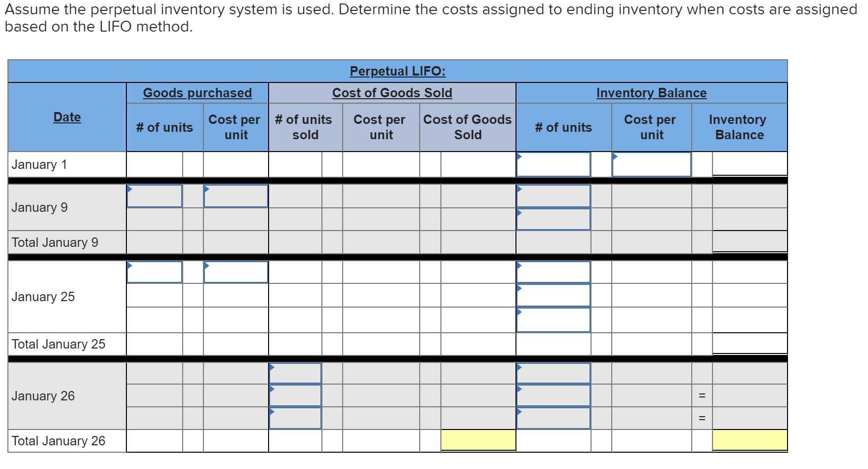Click the "January 9" row label

[39, 207]
